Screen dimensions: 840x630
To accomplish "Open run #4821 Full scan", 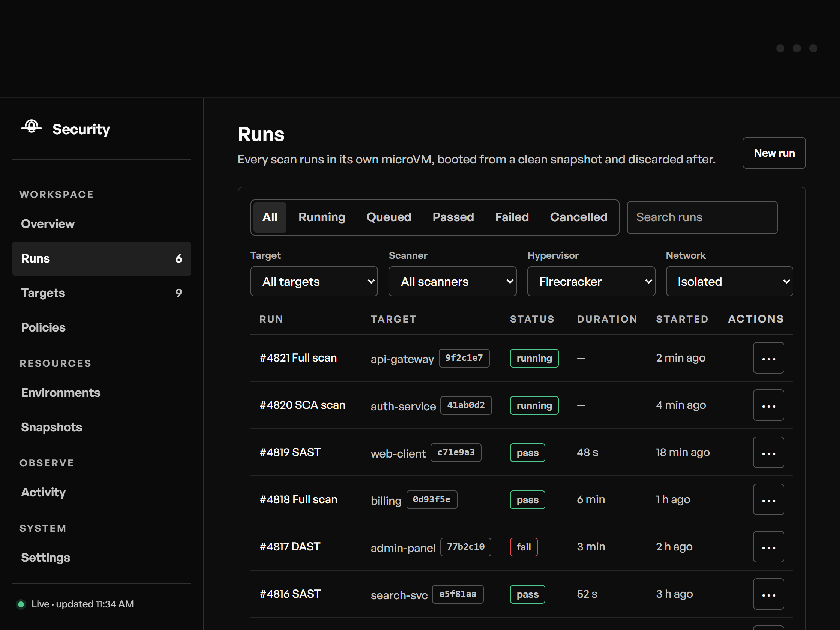I will tap(298, 358).
